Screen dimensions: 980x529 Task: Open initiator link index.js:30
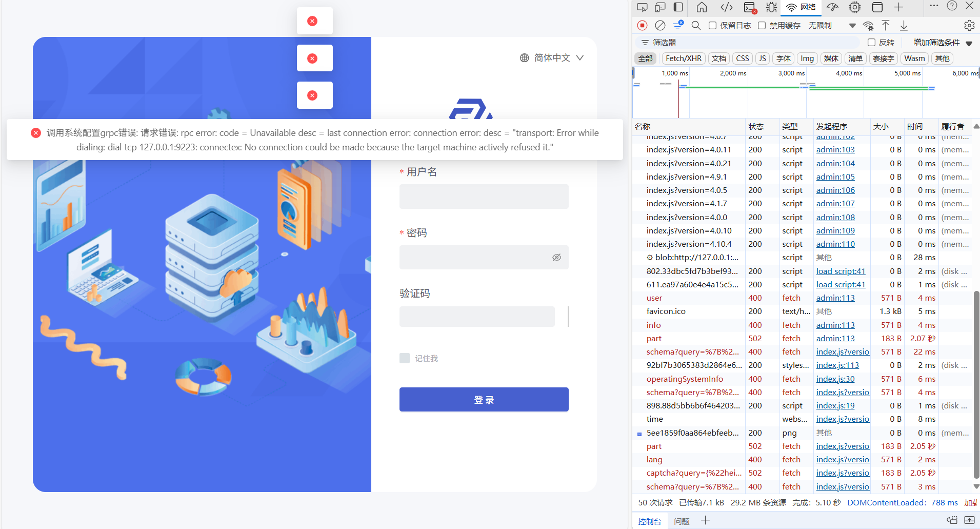pos(835,379)
